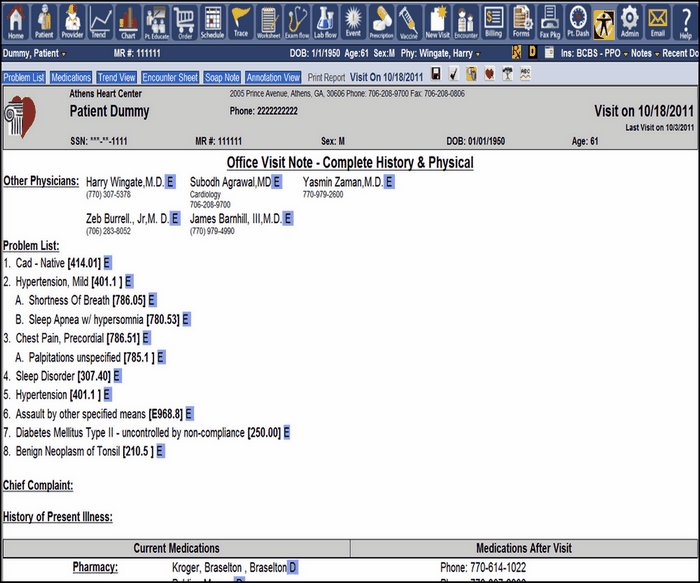Viewport: 700px width, 583px height.
Task: Click the Rx icon in patient bar
Action: pos(517,52)
